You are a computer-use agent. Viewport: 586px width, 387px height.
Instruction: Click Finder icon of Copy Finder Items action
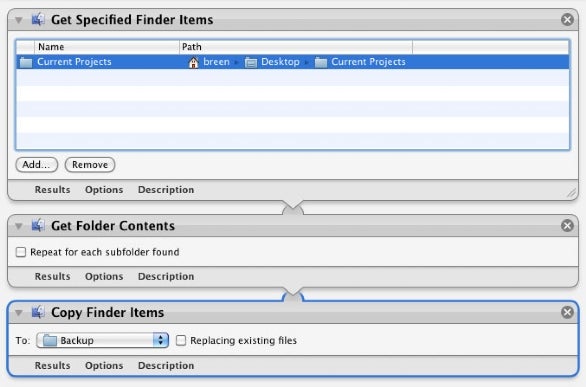point(38,312)
